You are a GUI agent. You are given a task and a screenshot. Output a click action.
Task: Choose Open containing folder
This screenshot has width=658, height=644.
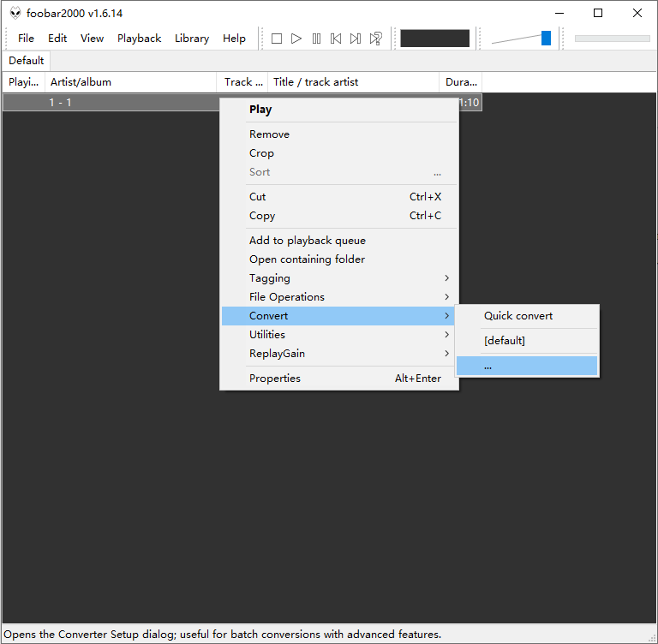(x=339, y=259)
